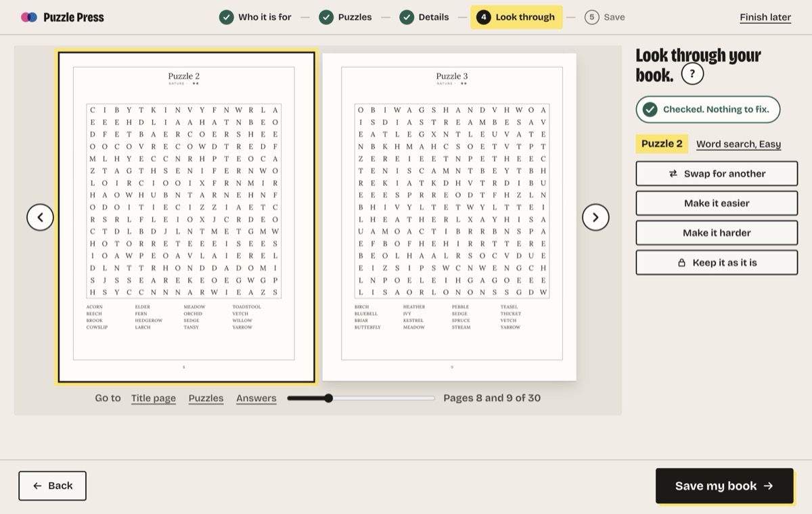Image resolution: width=812 pixels, height=514 pixels.
Task: Click the page position slider handle
Action: tap(328, 398)
